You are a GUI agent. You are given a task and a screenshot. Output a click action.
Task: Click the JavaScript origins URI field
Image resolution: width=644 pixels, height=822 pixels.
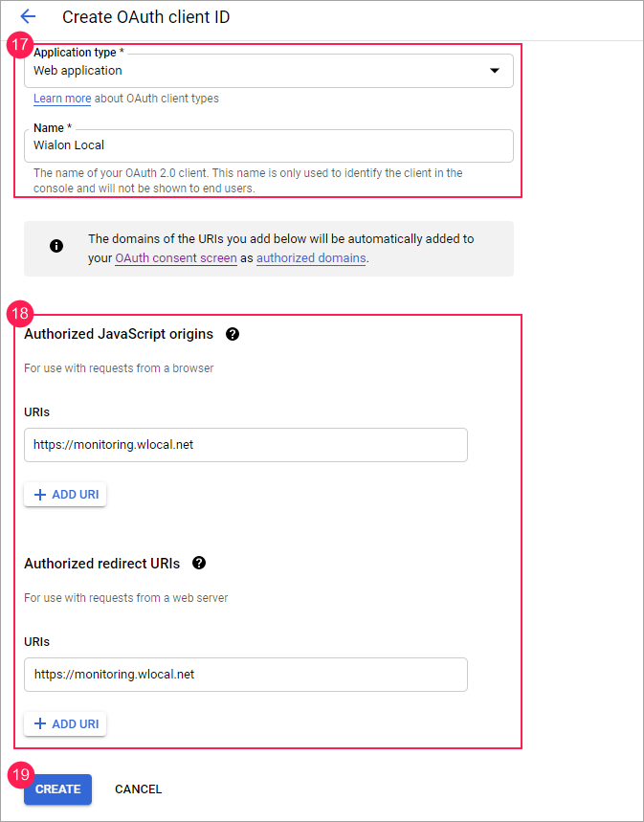point(246,445)
